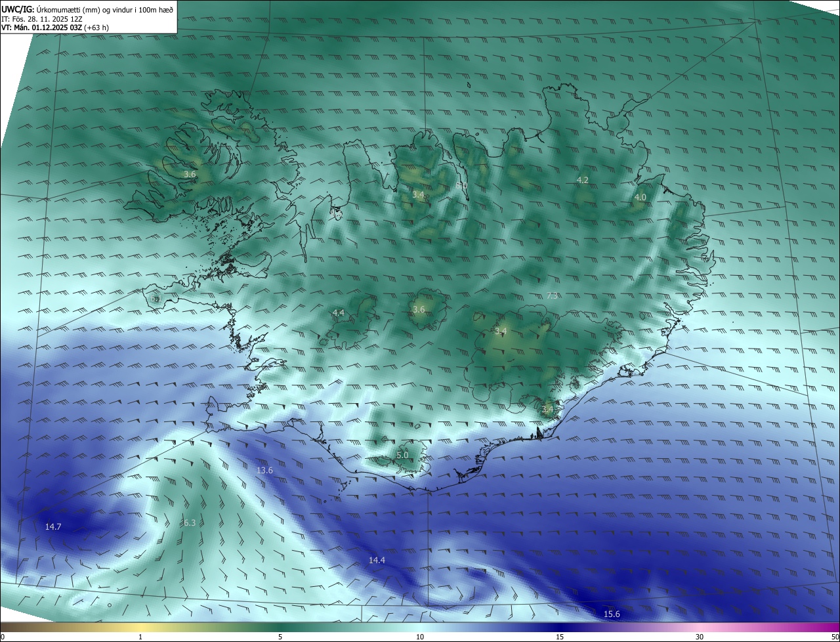Click the 5.0 value on the south glacier

(x=402, y=455)
